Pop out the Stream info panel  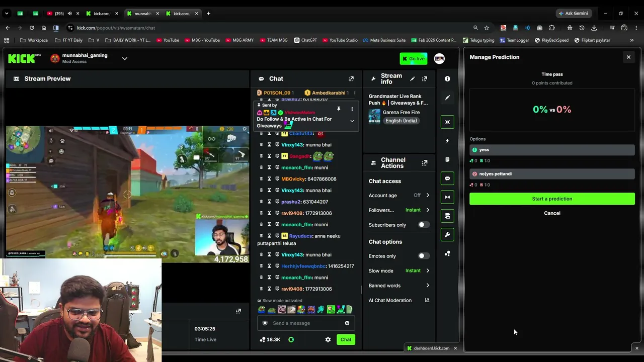coord(425,79)
